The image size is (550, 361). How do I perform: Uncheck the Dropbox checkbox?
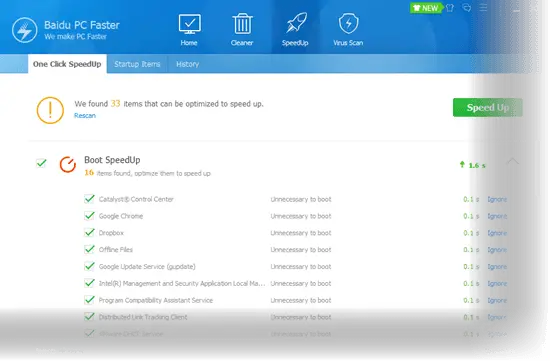(89, 233)
